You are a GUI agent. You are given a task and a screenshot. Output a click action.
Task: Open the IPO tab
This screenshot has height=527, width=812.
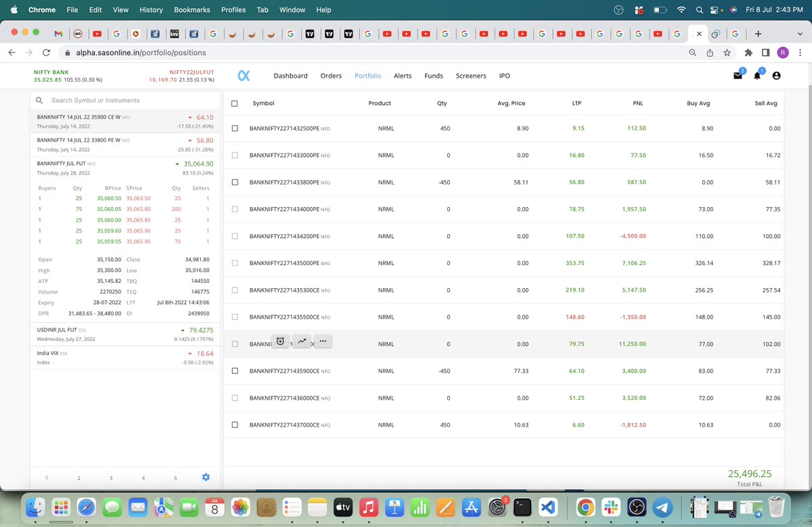pos(504,76)
